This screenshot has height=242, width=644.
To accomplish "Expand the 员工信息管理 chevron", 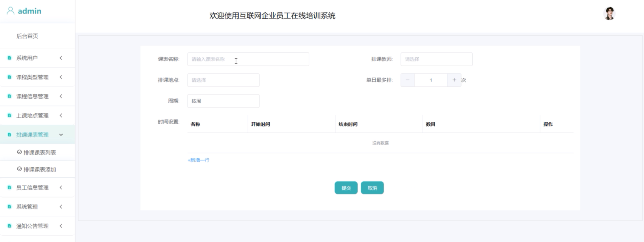I will coord(61,187).
